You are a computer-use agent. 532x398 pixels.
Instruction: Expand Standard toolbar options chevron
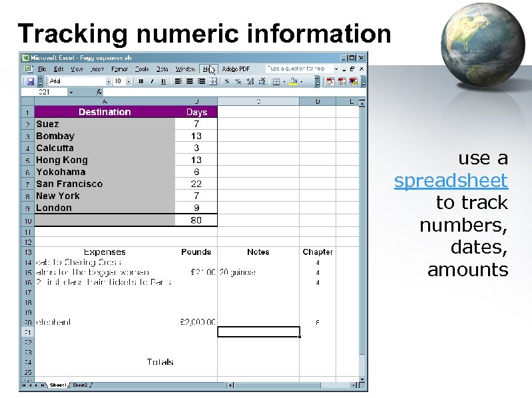(40, 82)
